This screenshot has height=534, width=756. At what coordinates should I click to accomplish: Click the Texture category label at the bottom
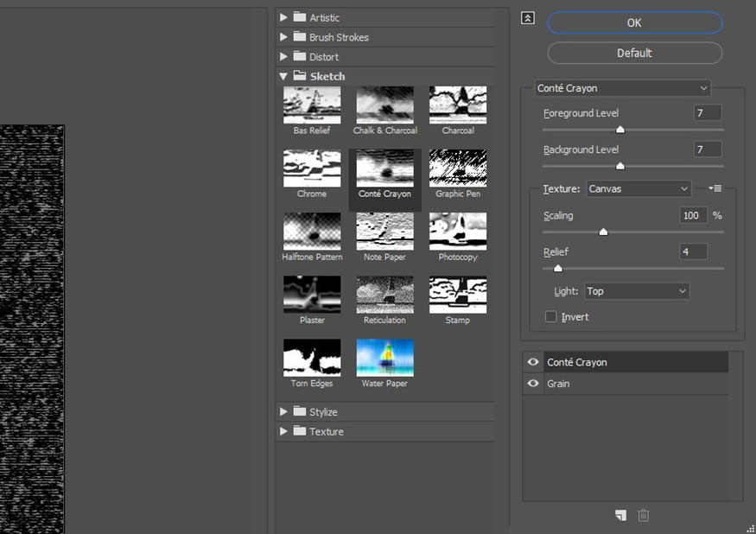pyautogui.click(x=327, y=431)
